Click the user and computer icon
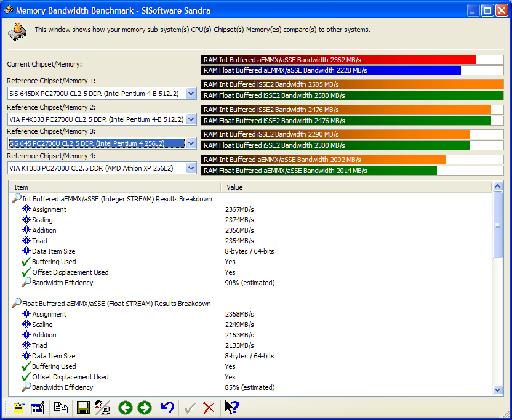The image size is (512, 420). [103, 408]
